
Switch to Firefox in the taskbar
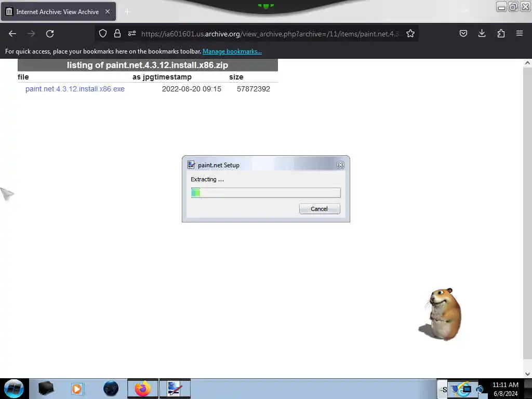tap(143, 389)
